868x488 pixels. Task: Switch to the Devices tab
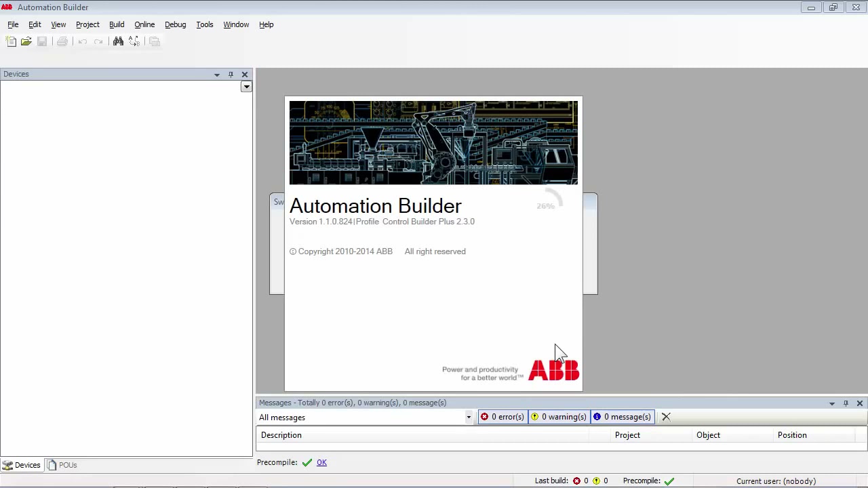22,465
